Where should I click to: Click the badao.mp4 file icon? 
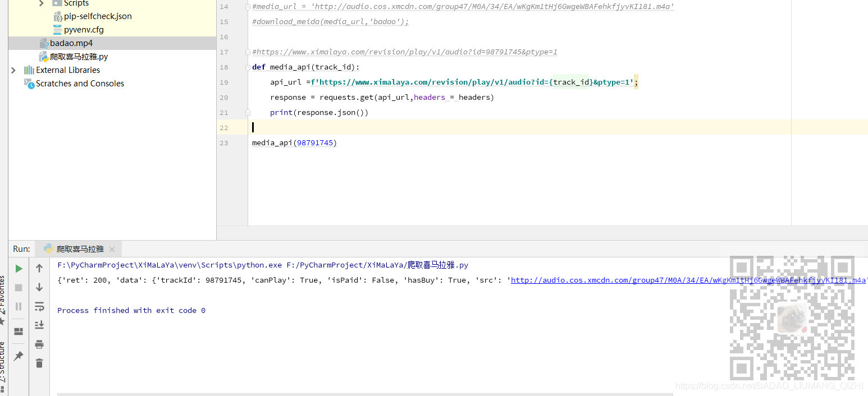click(x=44, y=43)
